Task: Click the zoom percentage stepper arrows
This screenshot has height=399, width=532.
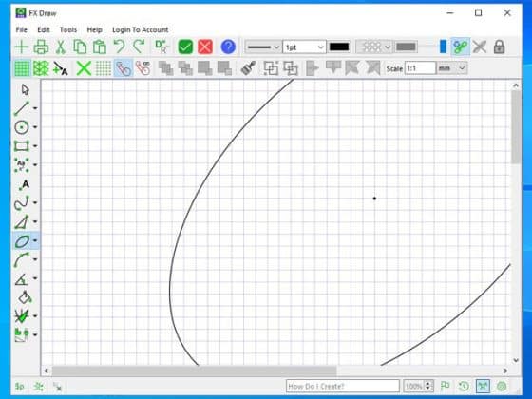Action: tap(427, 386)
